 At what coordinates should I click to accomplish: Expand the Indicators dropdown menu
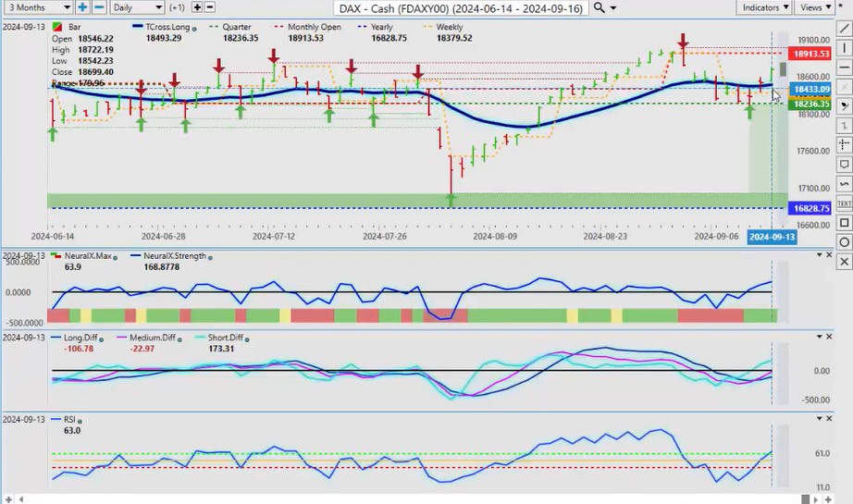tap(765, 7)
